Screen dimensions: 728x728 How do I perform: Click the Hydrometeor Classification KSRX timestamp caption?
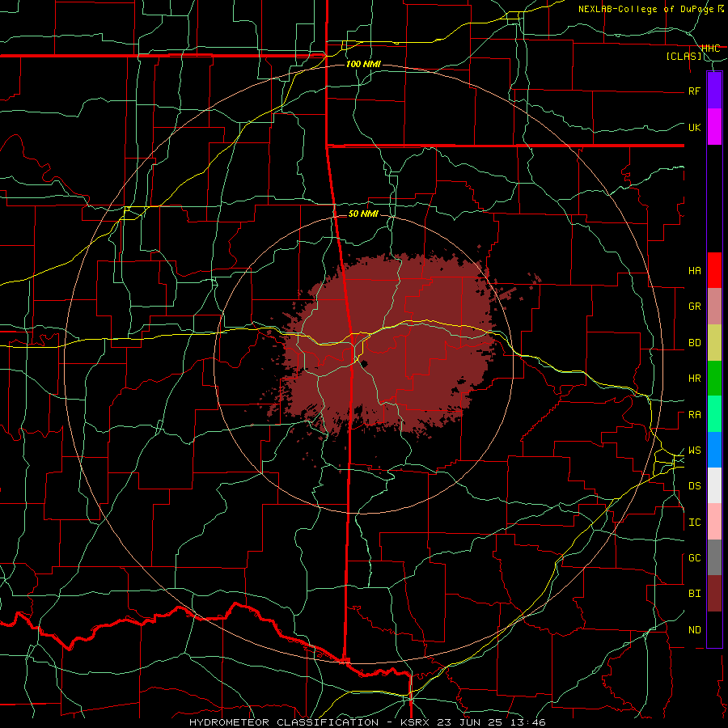coord(367,722)
